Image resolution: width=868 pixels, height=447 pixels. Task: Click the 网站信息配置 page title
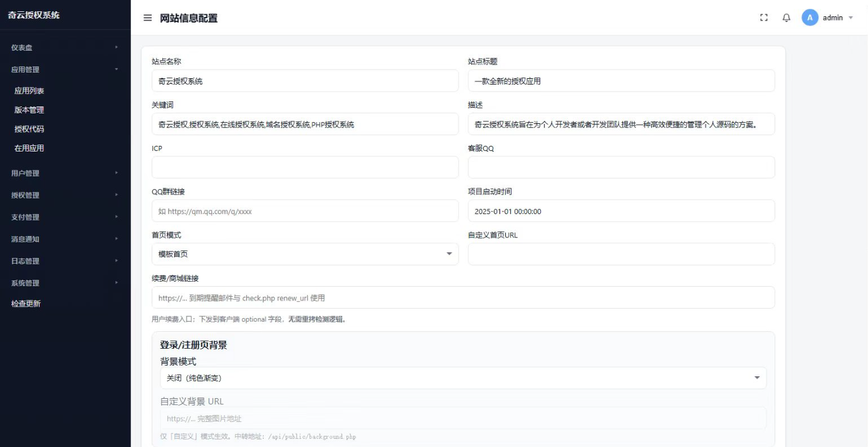(x=189, y=18)
